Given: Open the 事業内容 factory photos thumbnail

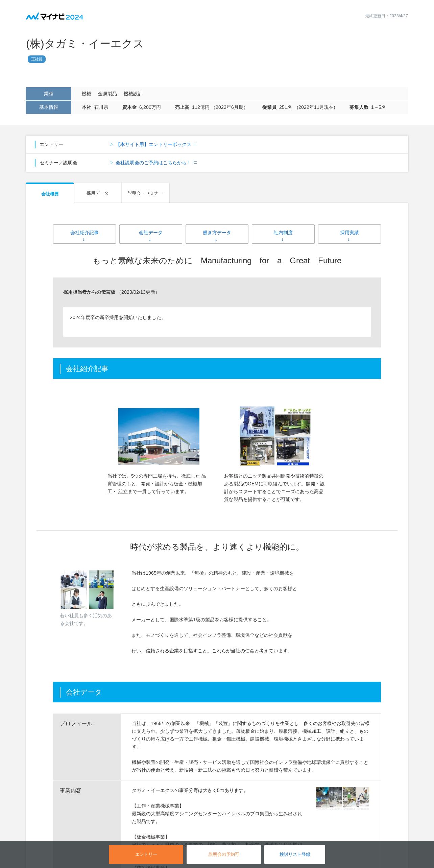Looking at the screenshot, I should [342, 798].
